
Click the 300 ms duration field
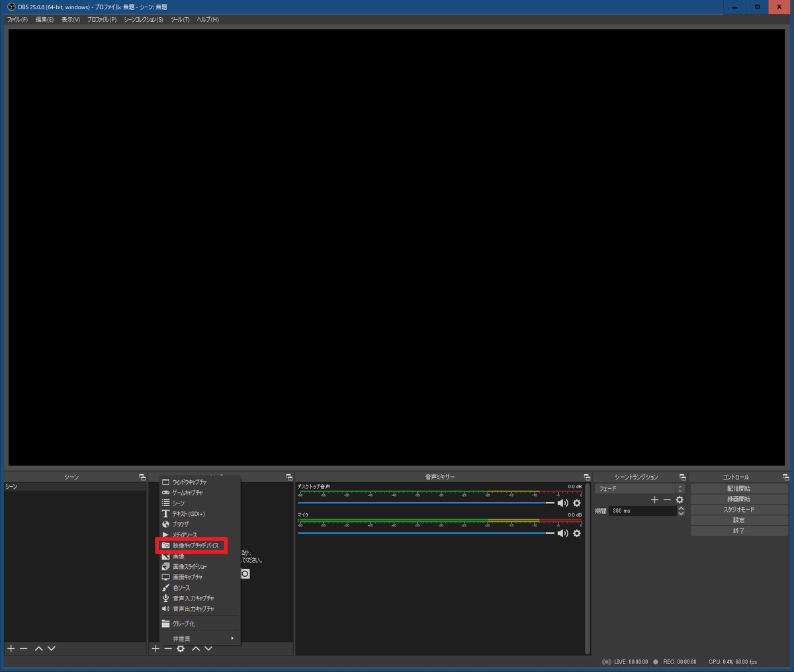pos(642,511)
